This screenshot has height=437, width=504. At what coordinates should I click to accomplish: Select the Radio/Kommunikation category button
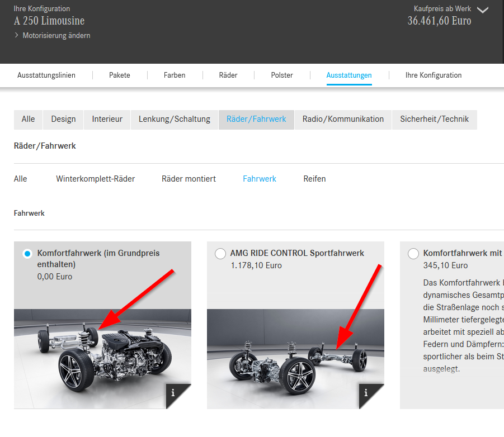click(343, 120)
